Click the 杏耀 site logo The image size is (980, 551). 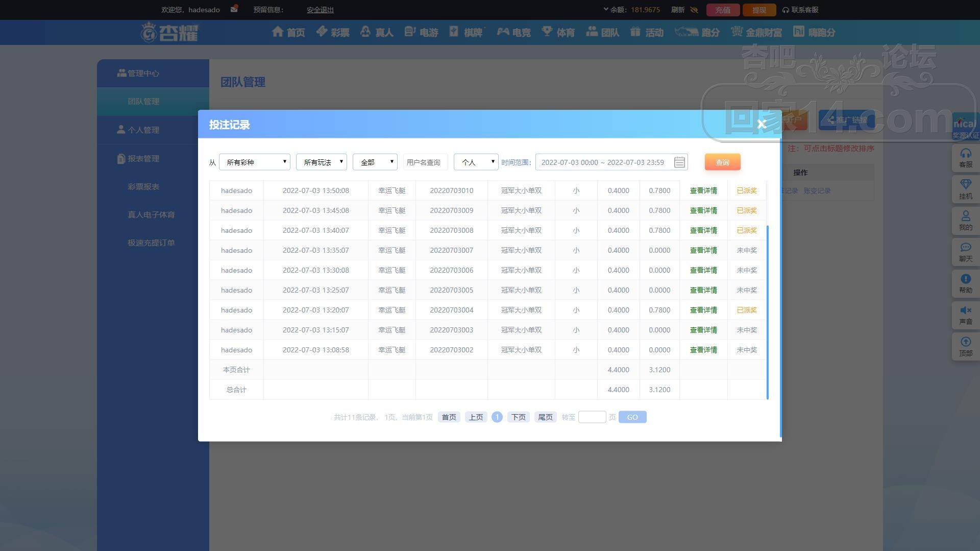169,32
